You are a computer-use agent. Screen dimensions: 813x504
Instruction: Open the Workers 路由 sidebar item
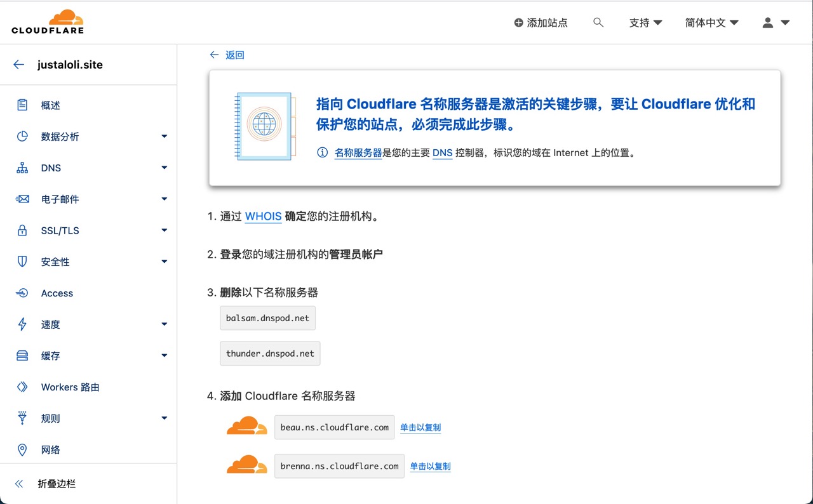(x=88, y=387)
